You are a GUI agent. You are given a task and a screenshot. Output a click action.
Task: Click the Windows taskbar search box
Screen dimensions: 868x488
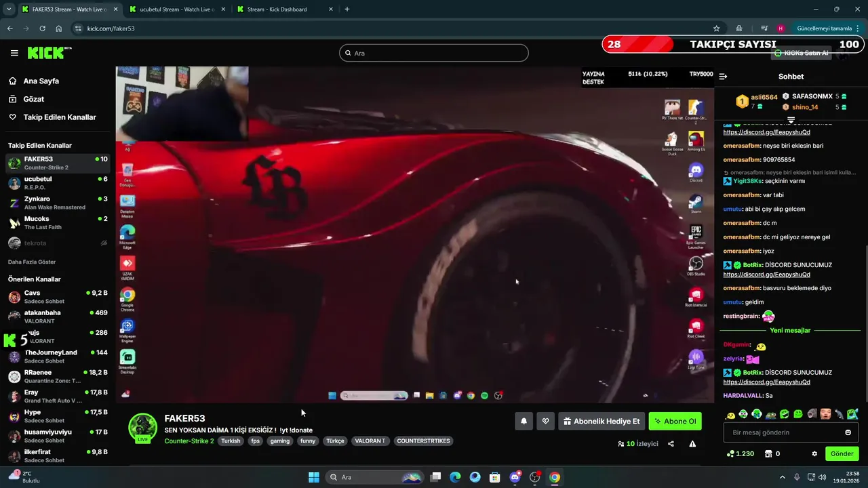374,477
